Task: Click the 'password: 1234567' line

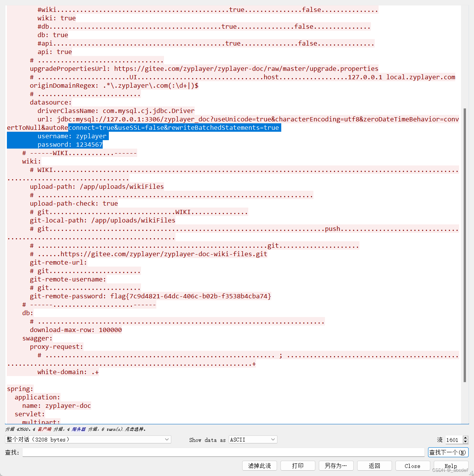Action: click(70, 144)
